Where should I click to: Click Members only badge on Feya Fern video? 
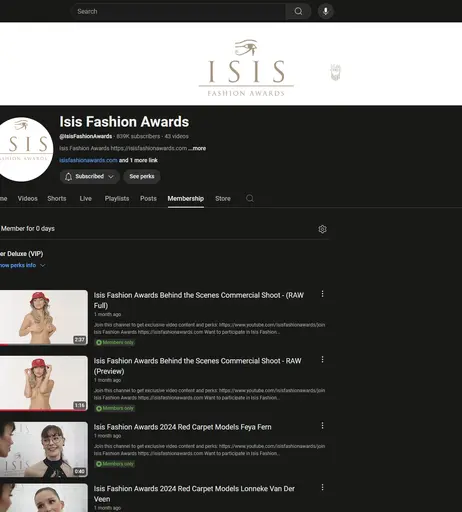point(115,464)
